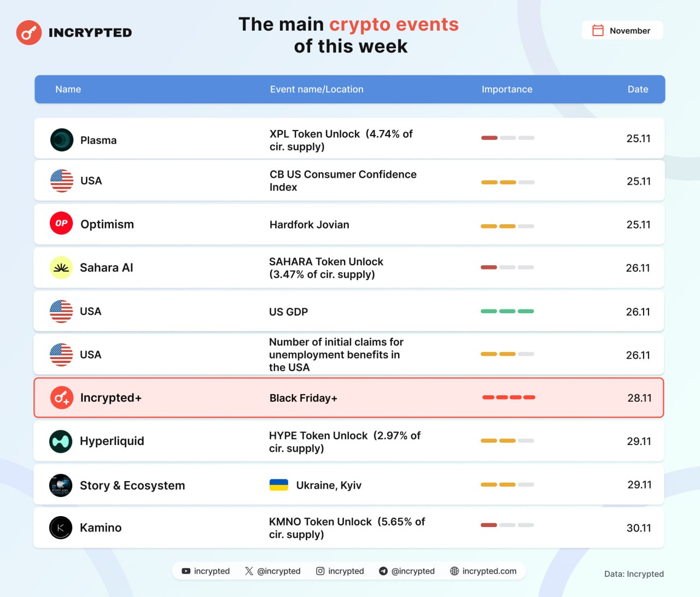Click the Plasma token icon
The image size is (700, 597).
tap(62, 140)
